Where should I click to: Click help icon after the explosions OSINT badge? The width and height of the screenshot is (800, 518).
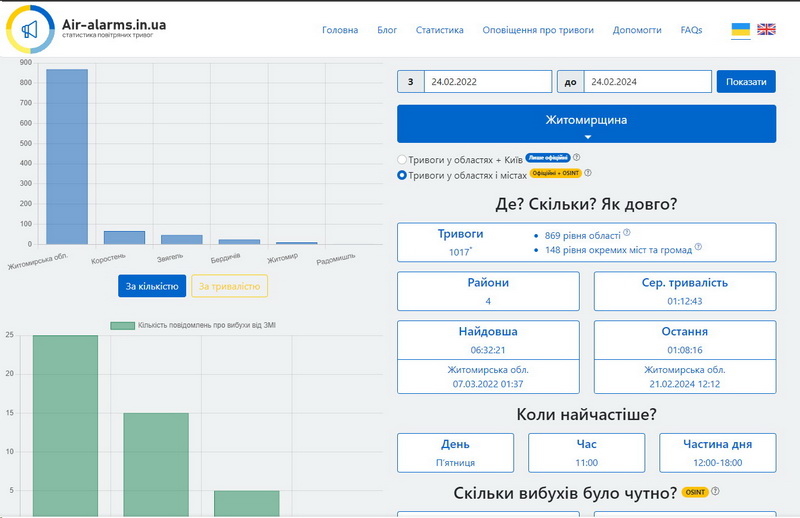click(x=715, y=492)
